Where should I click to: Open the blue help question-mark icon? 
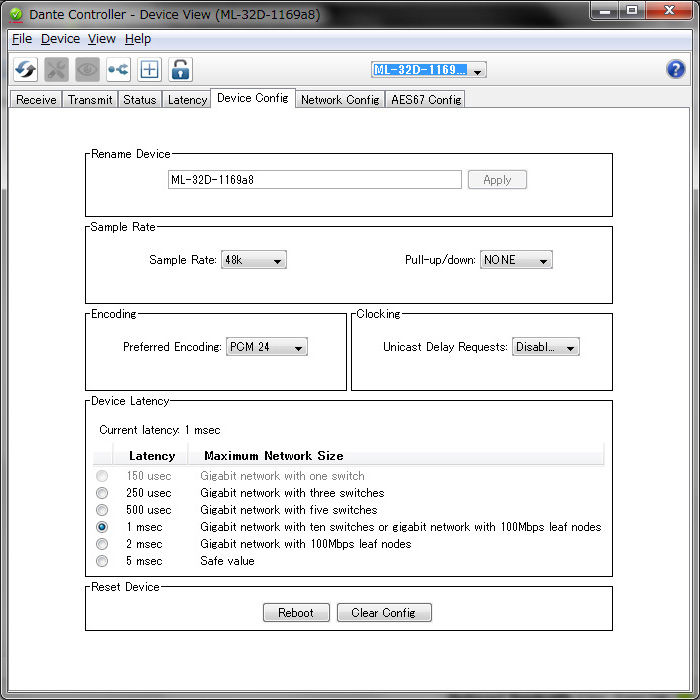point(675,69)
